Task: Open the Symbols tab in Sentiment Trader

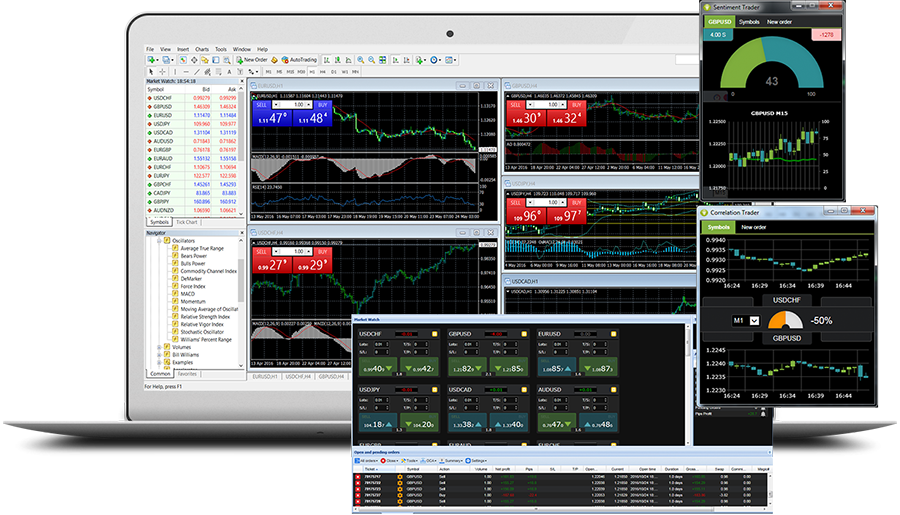Action: 749,22
